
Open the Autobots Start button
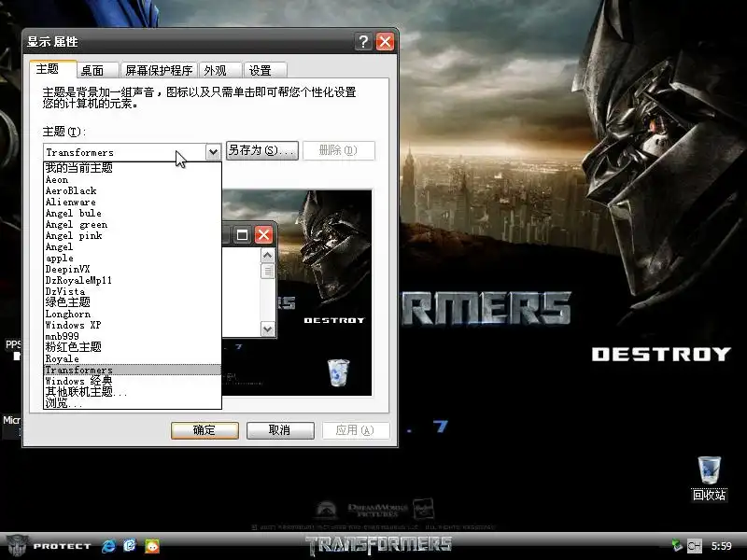tap(48, 546)
